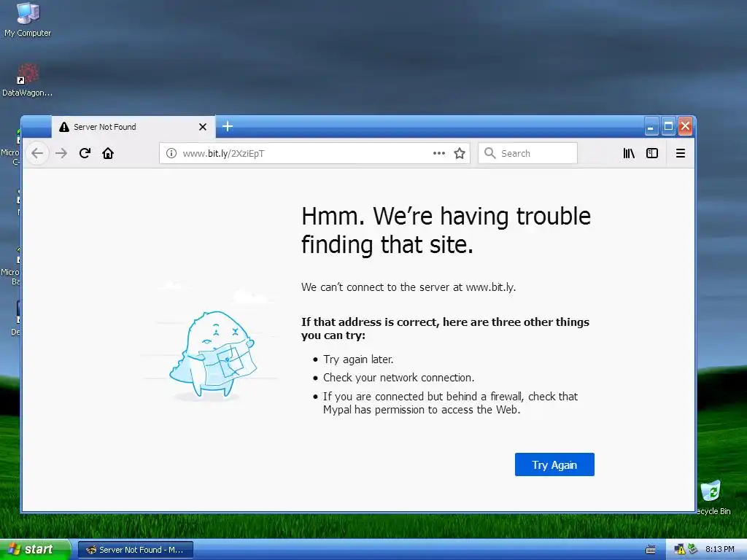
Task: Click the network warning tray icon
Action: tap(680, 550)
